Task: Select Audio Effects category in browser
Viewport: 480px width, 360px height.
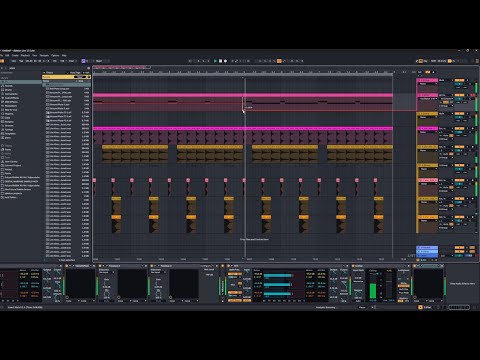Action: 12,98
